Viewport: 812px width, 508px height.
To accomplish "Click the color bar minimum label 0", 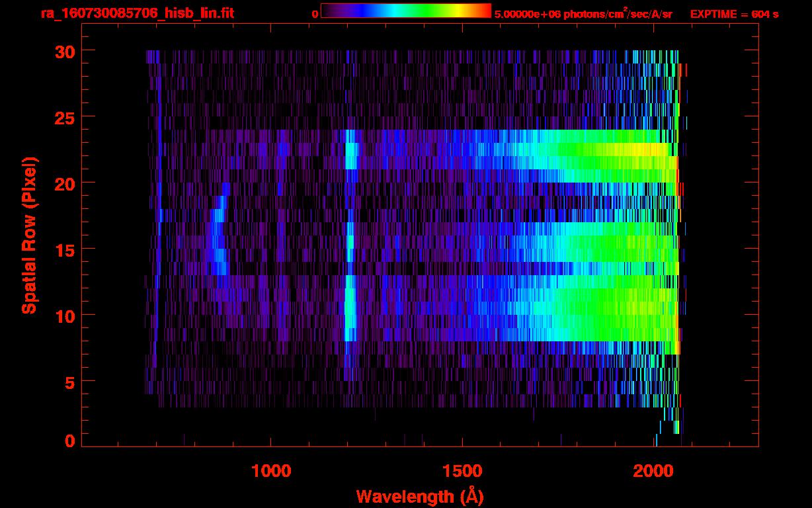I will point(315,14).
